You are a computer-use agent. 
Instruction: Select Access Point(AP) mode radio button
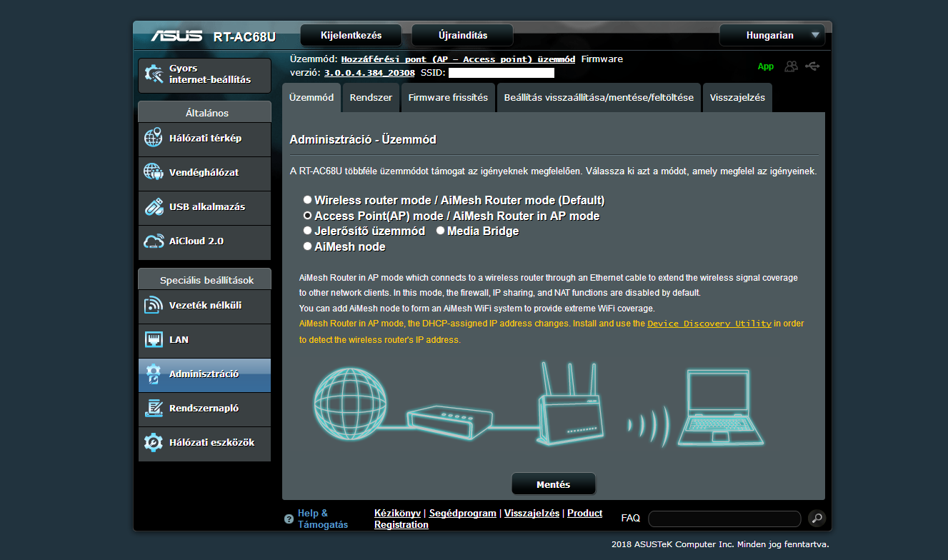pyautogui.click(x=307, y=216)
